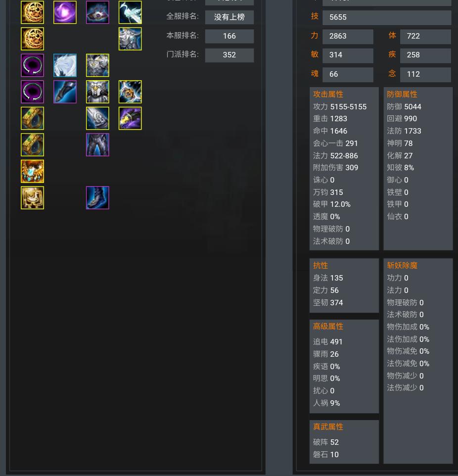Click the dark blue boots icon
The width and height of the screenshot is (458, 476).
[x=97, y=197]
